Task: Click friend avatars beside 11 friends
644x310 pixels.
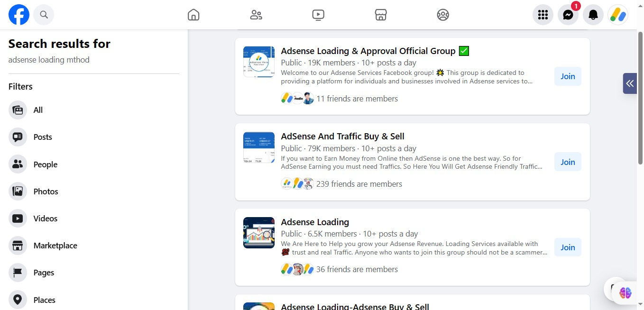Action: point(297,99)
